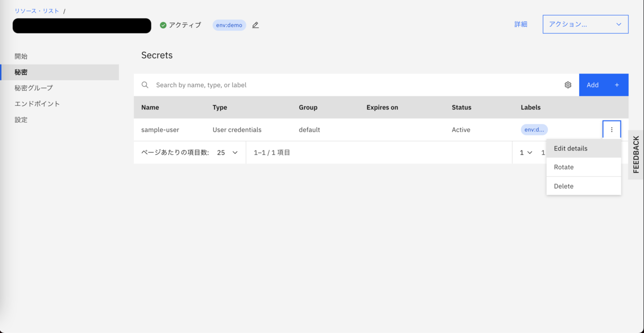The height and width of the screenshot is (333, 644).
Task: Click the env:d... label on sample-user
Action: click(x=534, y=129)
